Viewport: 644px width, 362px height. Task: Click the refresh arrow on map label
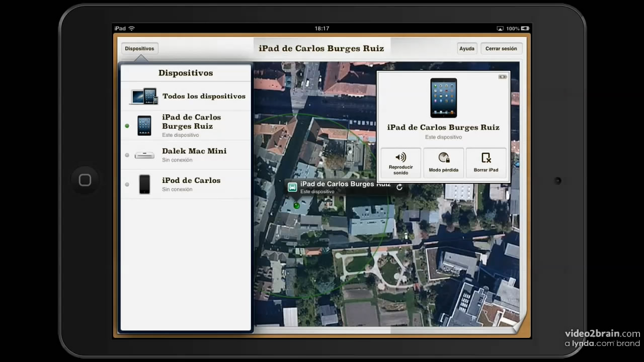click(x=399, y=187)
